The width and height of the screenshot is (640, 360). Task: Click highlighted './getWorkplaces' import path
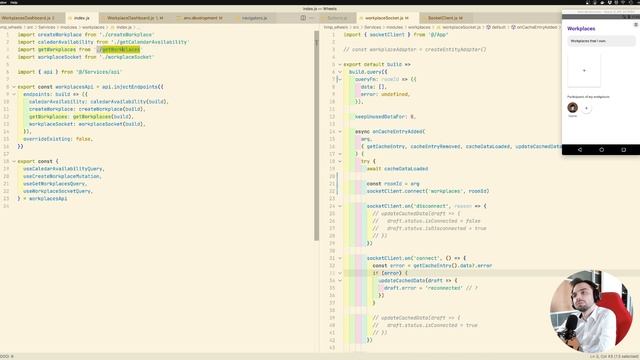point(118,50)
